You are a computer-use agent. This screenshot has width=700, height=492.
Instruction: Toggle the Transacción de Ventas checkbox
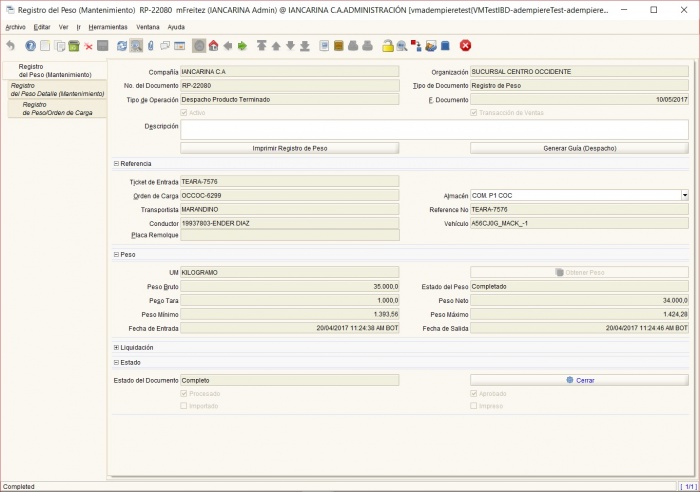click(x=474, y=113)
